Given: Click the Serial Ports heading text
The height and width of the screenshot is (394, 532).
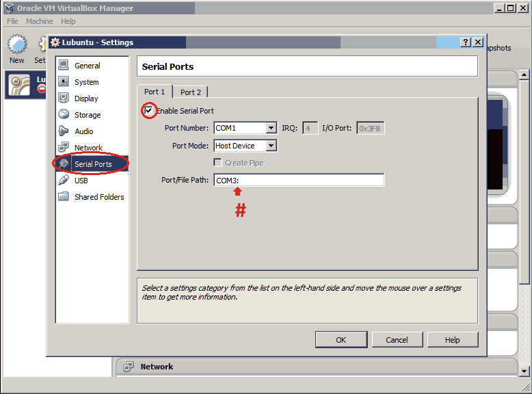Looking at the screenshot, I should tap(168, 66).
